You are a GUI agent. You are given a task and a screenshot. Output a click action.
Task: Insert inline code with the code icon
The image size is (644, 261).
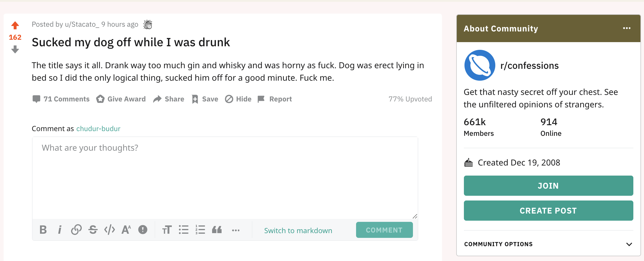110,230
